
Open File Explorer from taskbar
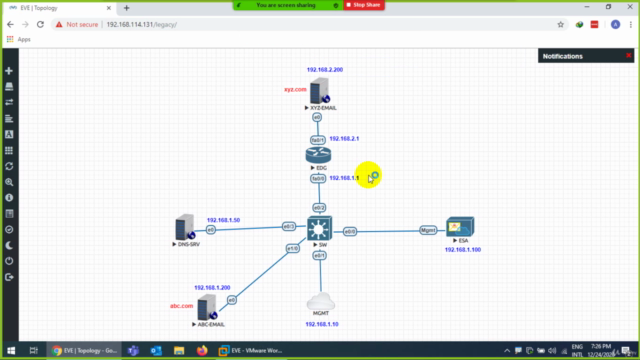click(179, 350)
